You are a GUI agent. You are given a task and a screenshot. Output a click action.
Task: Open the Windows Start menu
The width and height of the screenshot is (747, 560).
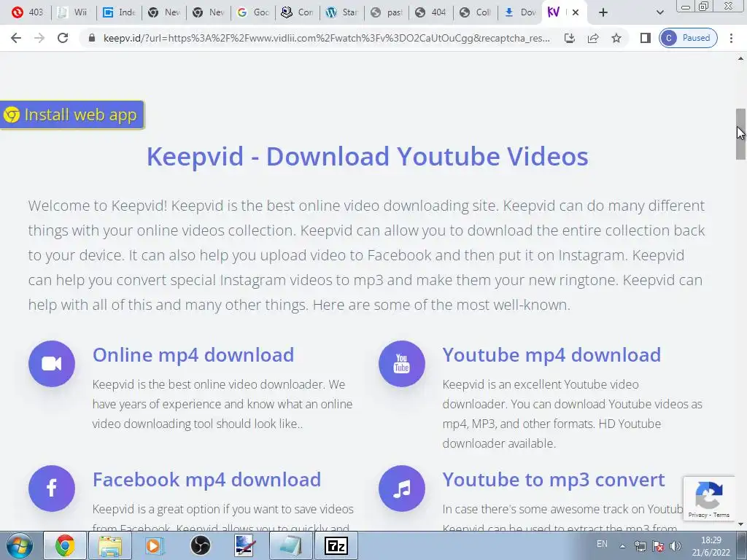19,545
